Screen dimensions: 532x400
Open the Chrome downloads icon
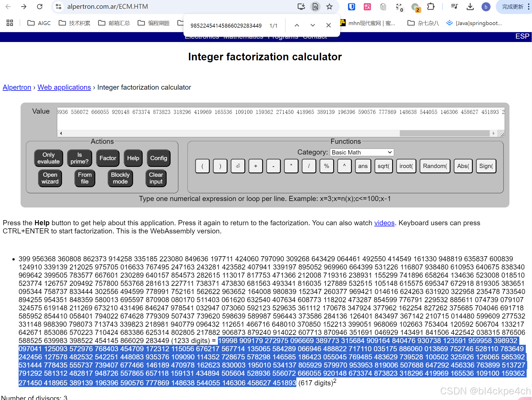(470, 6)
